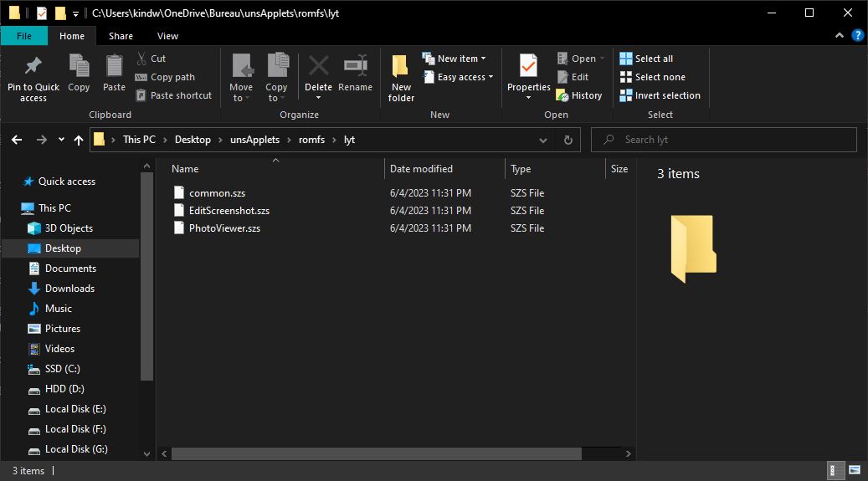Navigate up one folder level with up arrow
The height and width of the screenshot is (481, 868).
click(79, 140)
